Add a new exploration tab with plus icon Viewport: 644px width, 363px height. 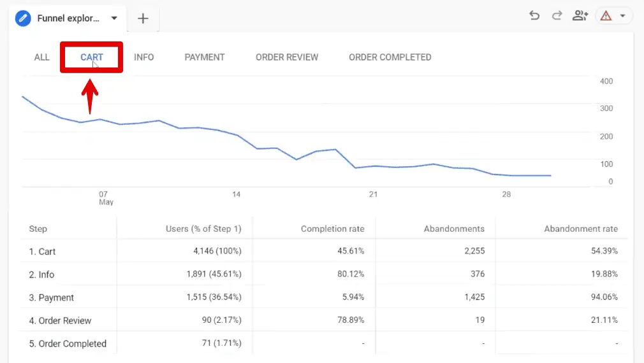[x=143, y=18]
